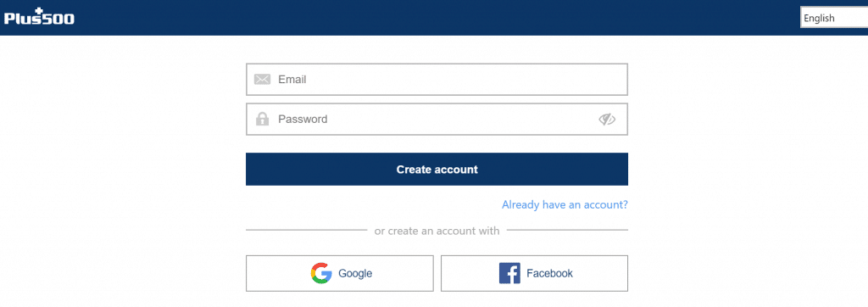The height and width of the screenshot is (307, 868).
Task: Click the Facebook "f" logo icon
Action: (509, 273)
